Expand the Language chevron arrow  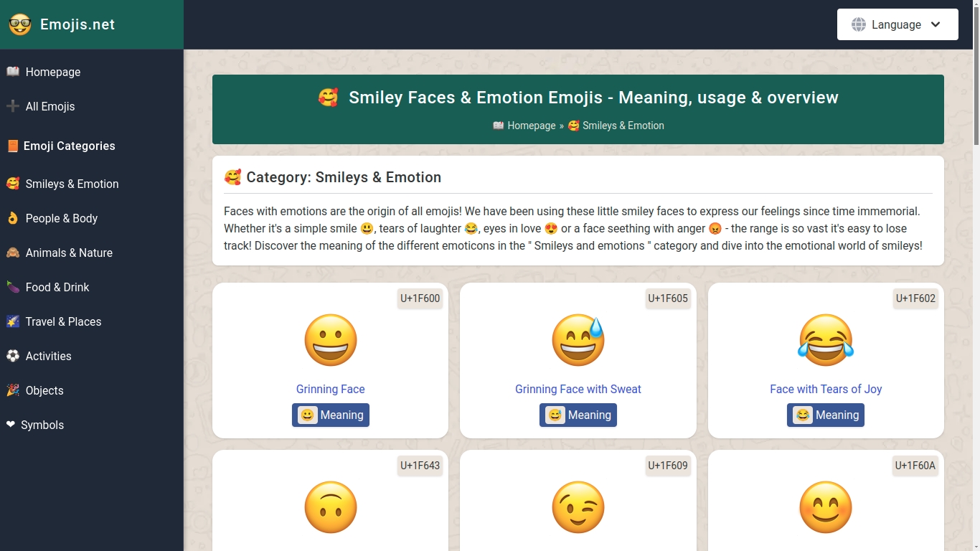(x=936, y=24)
